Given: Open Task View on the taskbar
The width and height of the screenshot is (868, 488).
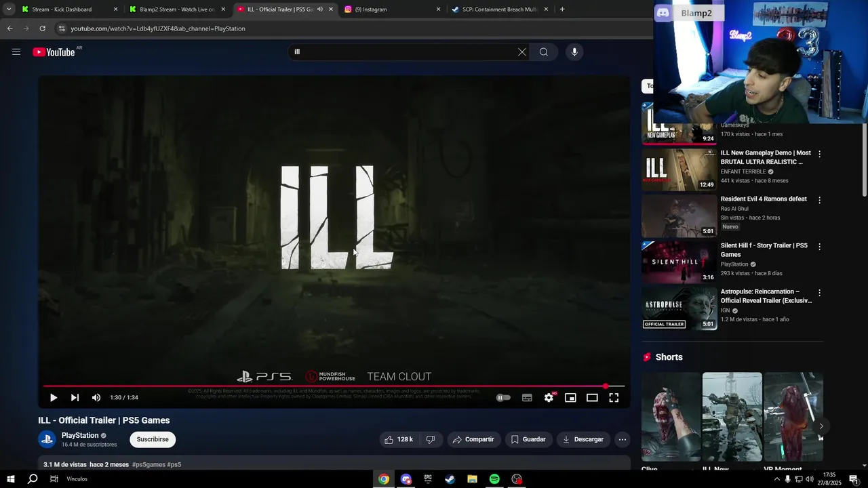Looking at the screenshot, I should click(x=54, y=479).
